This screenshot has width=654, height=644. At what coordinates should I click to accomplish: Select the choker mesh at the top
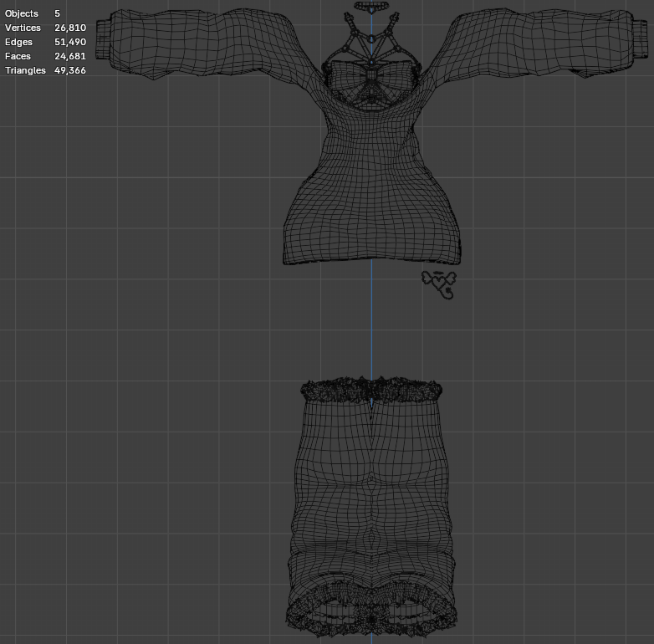pyautogui.click(x=371, y=6)
